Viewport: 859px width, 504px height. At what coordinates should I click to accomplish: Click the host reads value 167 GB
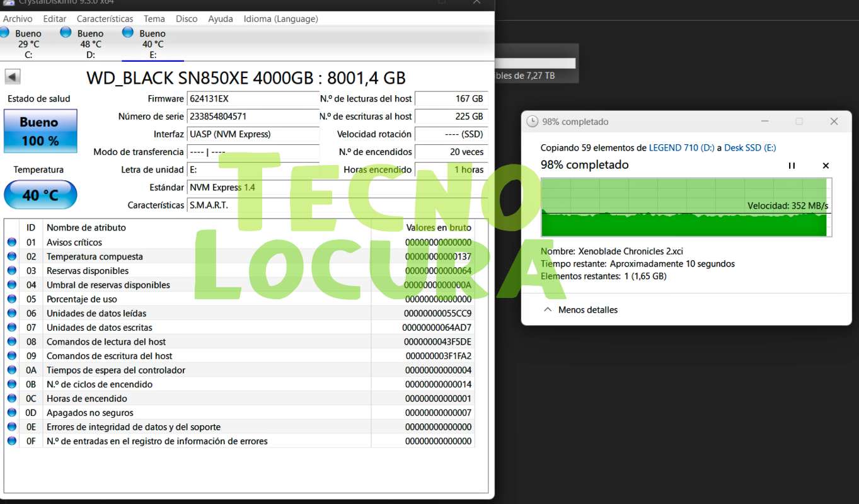coord(451,99)
